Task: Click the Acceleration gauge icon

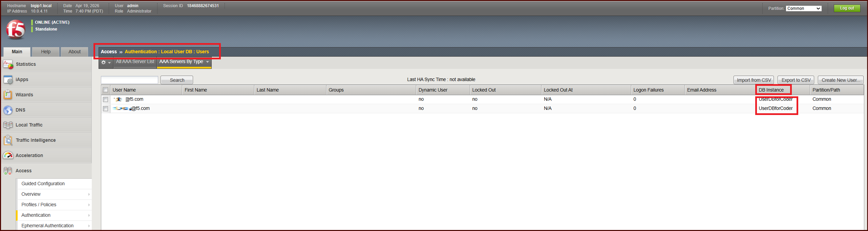Action: tap(8, 155)
